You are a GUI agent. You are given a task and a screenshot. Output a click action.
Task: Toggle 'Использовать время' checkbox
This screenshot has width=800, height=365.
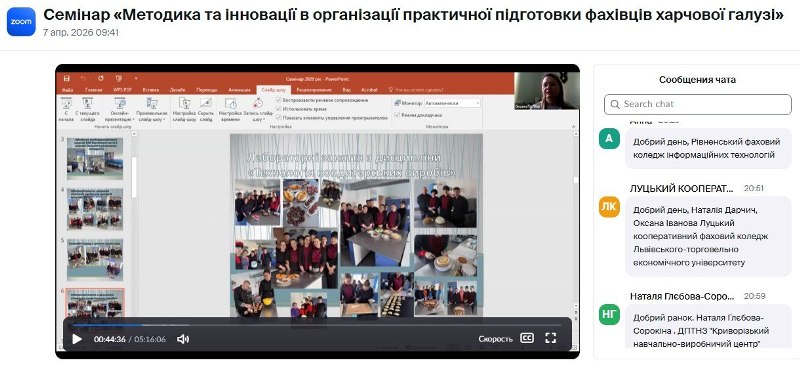point(279,109)
